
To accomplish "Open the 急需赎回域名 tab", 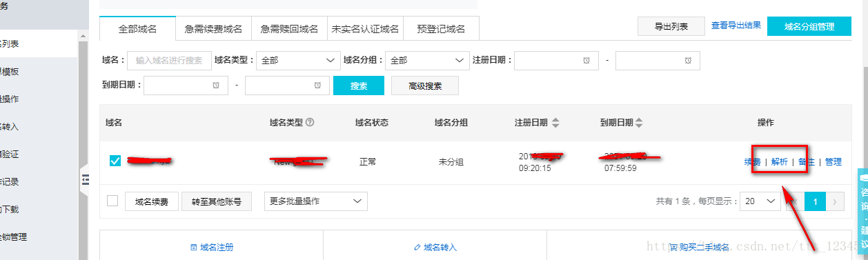I will point(290,29).
